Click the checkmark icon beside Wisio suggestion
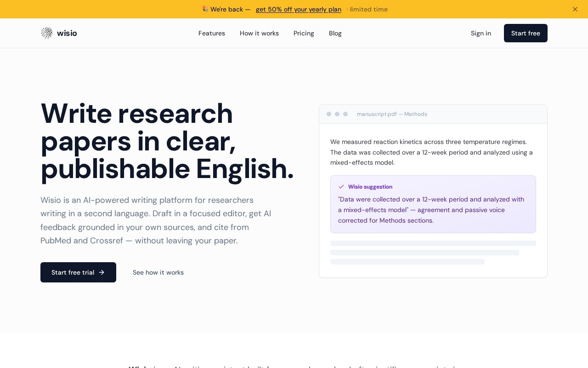Viewport: 588px width, 368px height. (341, 187)
